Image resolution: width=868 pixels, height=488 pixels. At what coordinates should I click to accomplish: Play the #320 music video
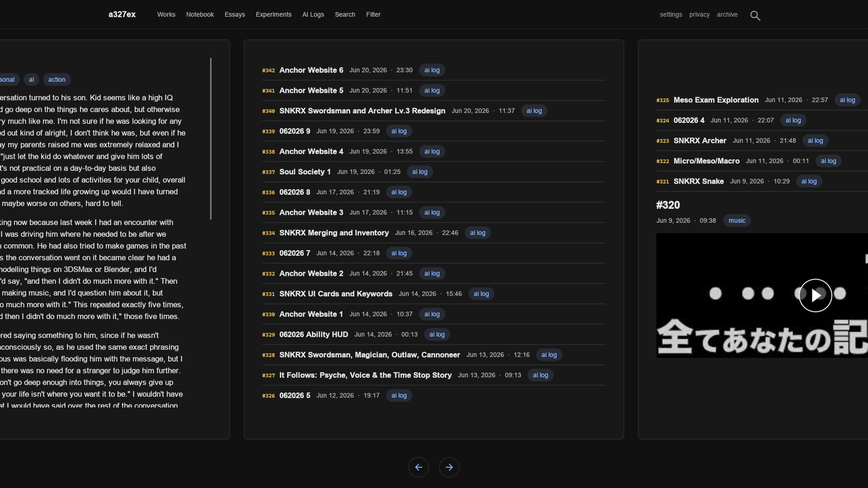(x=816, y=296)
